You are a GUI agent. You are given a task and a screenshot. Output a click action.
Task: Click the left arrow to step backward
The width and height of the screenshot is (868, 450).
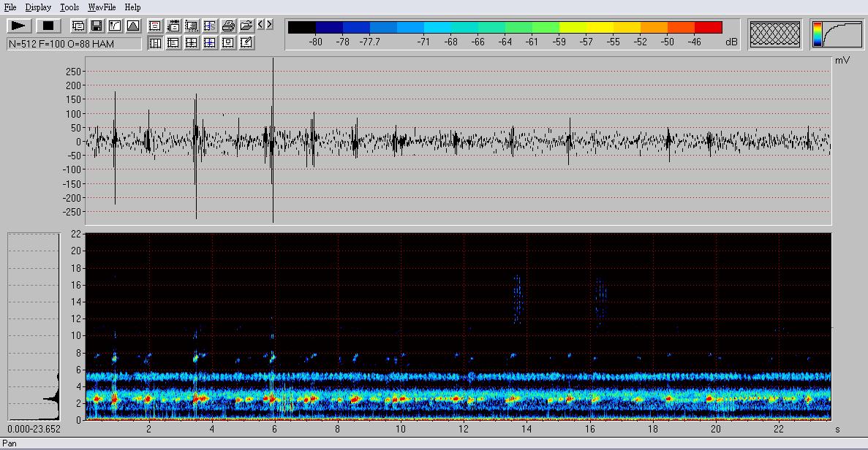pyautogui.click(x=260, y=25)
